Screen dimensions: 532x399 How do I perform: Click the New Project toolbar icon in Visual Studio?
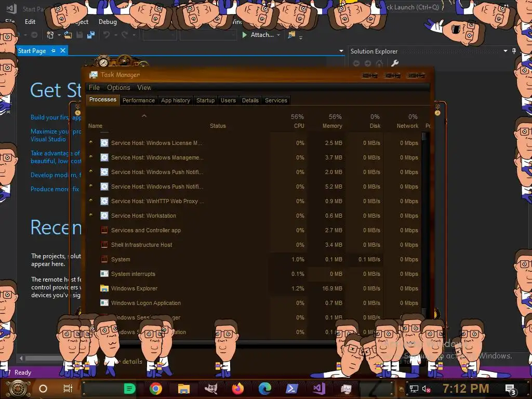coord(50,35)
